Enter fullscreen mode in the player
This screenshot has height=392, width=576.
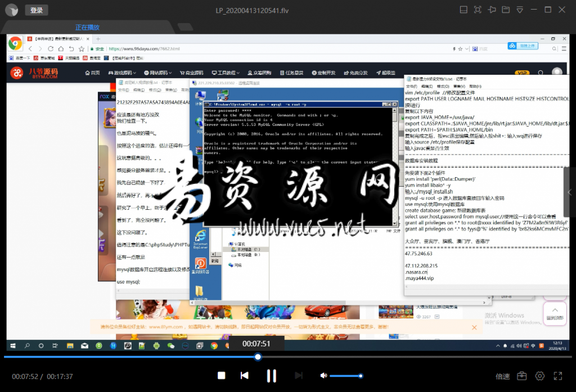(x=558, y=376)
